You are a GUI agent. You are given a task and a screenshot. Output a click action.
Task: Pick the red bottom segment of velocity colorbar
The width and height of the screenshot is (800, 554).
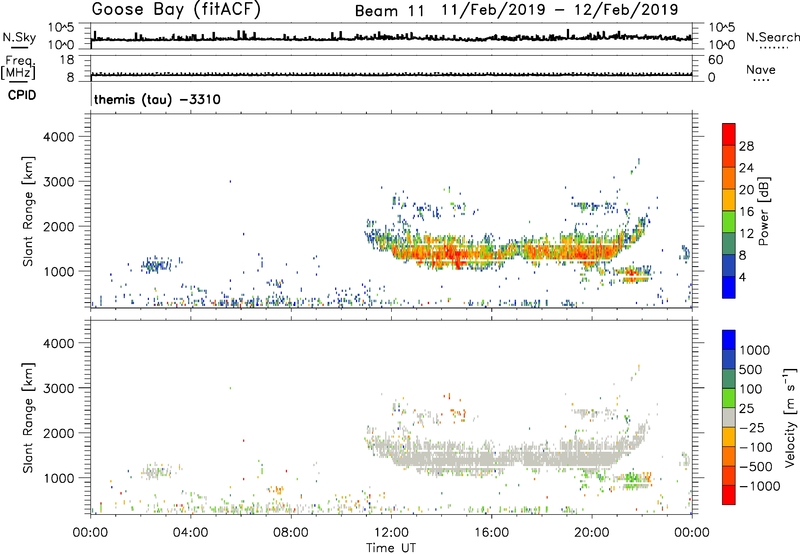pyautogui.click(x=729, y=495)
